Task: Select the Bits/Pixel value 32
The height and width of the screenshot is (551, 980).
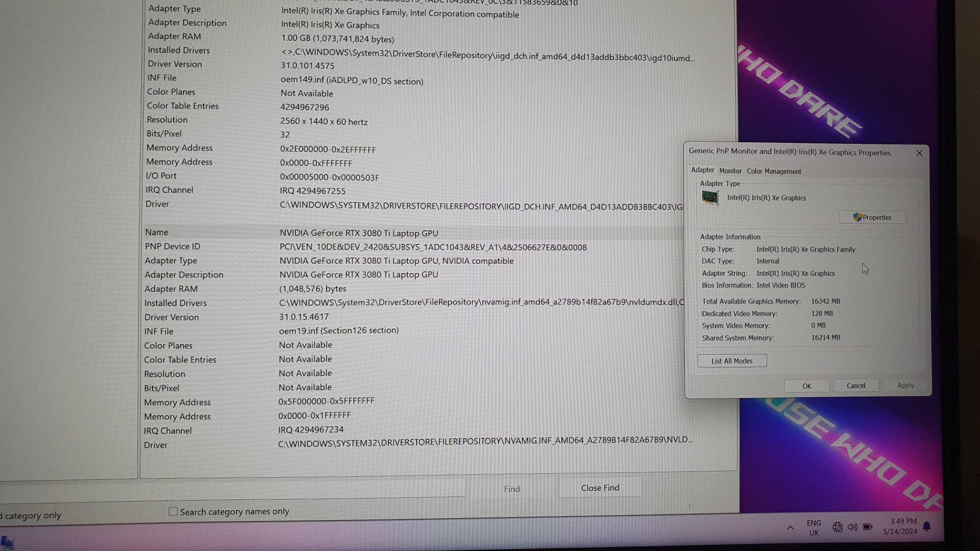Action: coord(285,135)
